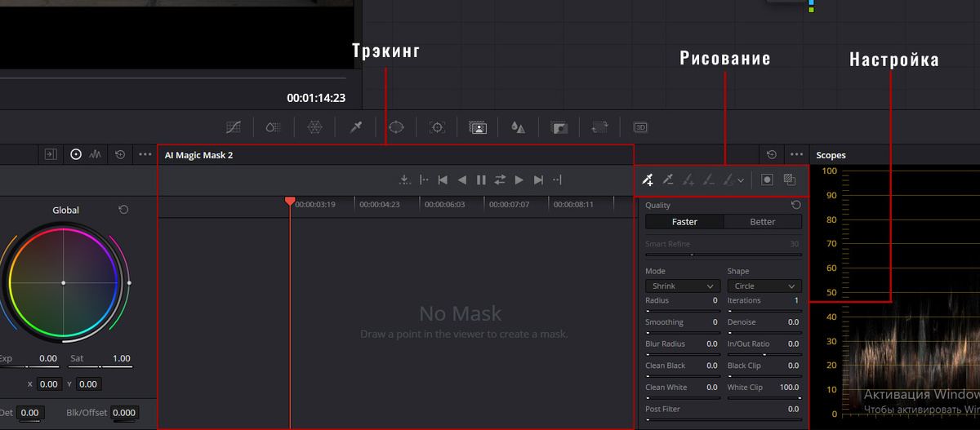
Task: Click the Smoothing value field
Action: click(714, 322)
